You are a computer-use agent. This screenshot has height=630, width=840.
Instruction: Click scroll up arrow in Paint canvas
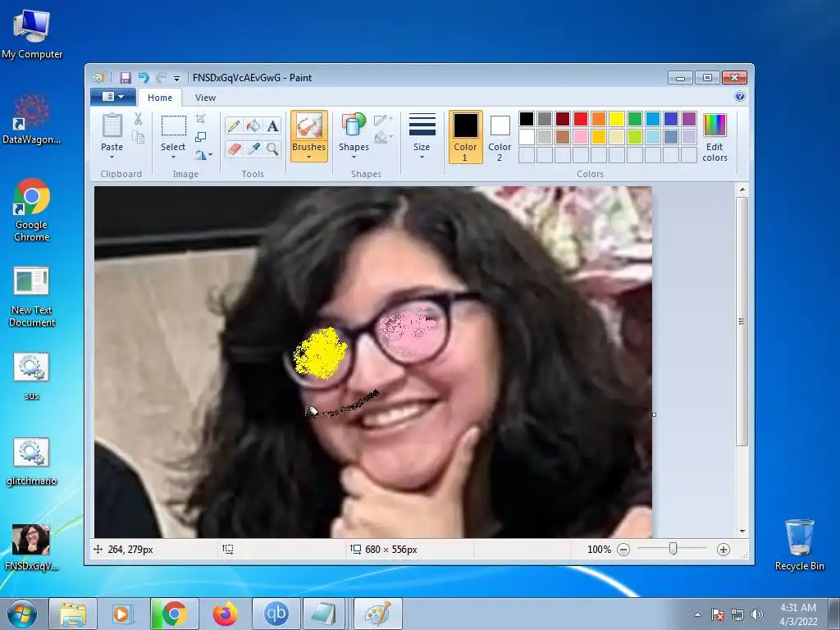pos(742,189)
